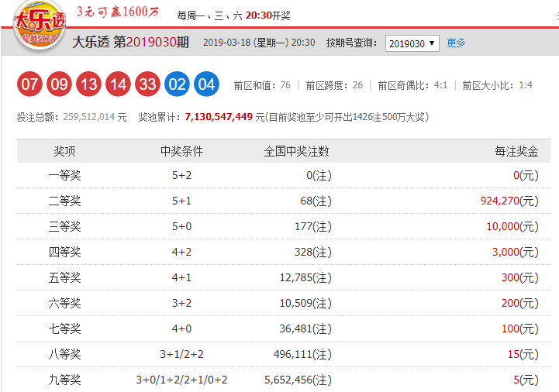
Task: Click the fifth prize amount 300(元)
Action: [x=520, y=277]
